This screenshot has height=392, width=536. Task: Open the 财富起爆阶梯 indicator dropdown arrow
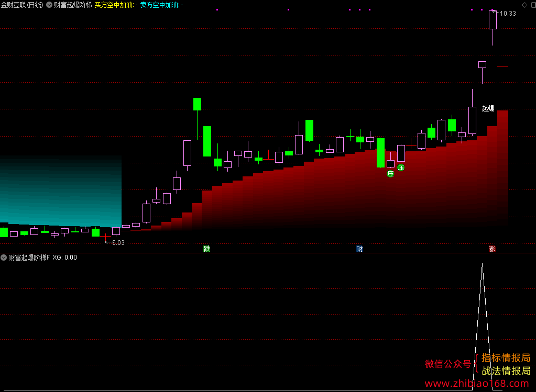49,5
